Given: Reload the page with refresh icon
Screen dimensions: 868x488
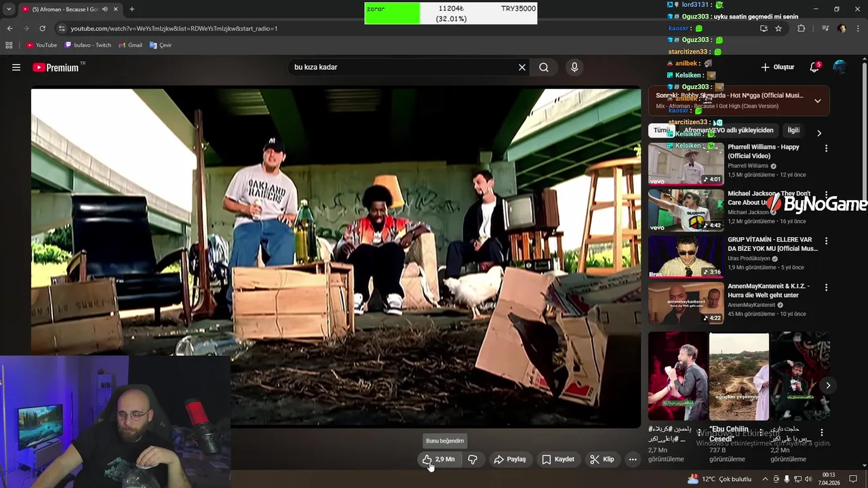Looking at the screenshot, I should click(42, 28).
